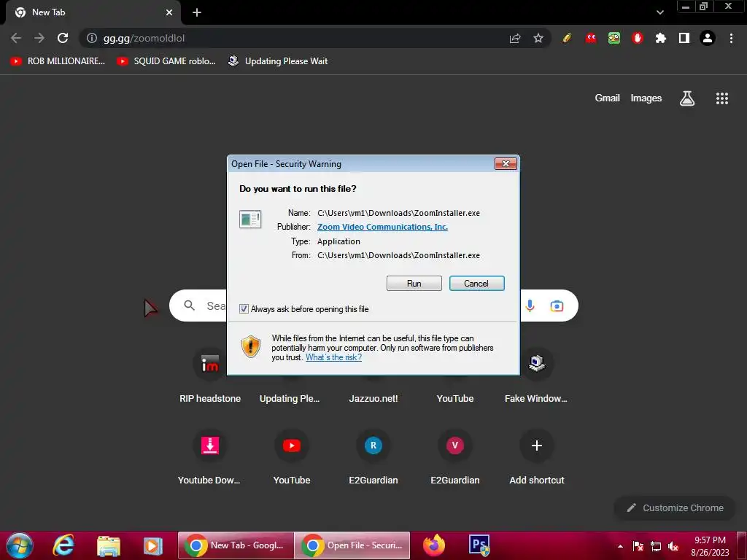Close the Security Warning dialog
The image size is (747, 560).
tap(506, 164)
